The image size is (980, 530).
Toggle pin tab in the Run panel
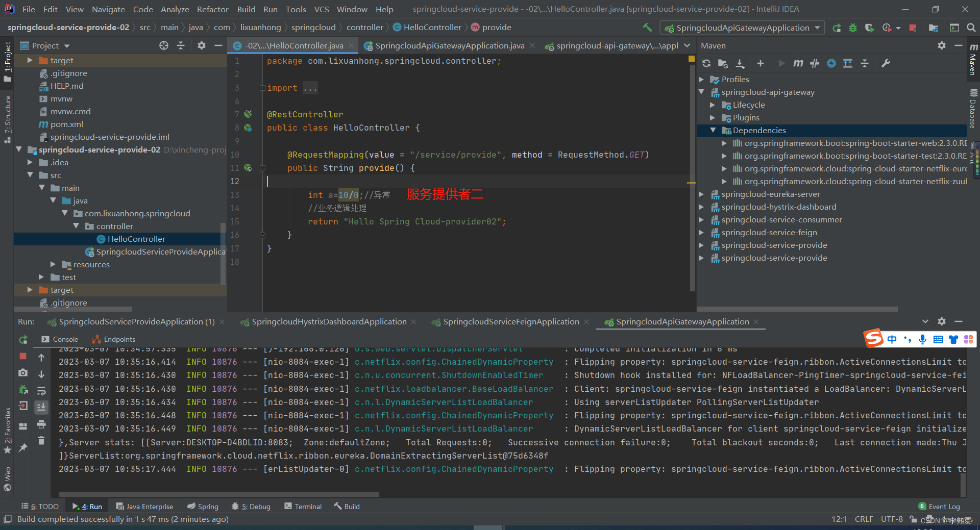tap(23, 447)
